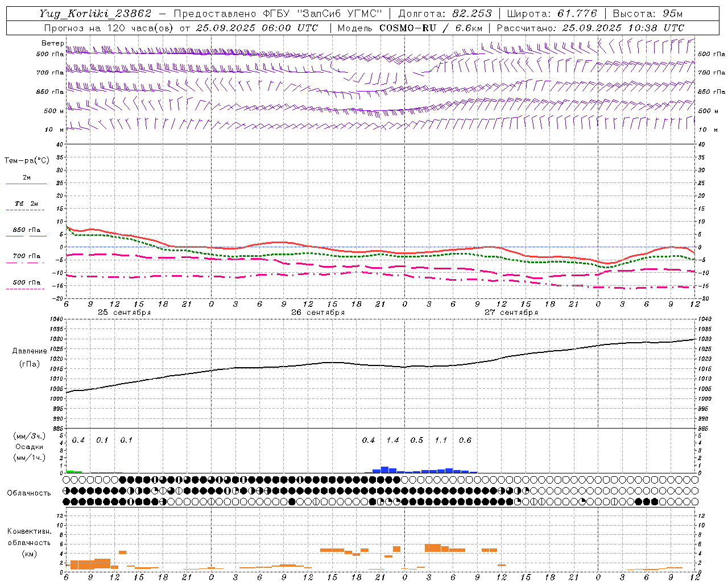The image size is (728, 582).
Task: Select the longitude value 'Долгота: 82.253'
Action: [x=445, y=14]
